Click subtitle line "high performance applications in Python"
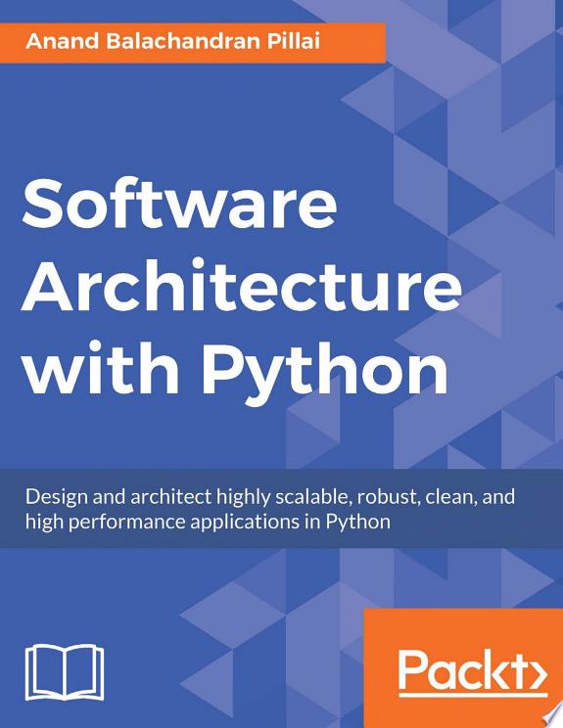The height and width of the screenshot is (728, 563). (x=208, y=523)
